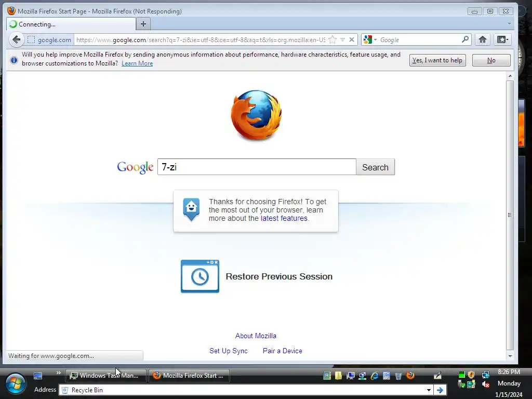Expand the quick launch overflow chevron
532x399 pixels.
[x=58, y=373]
